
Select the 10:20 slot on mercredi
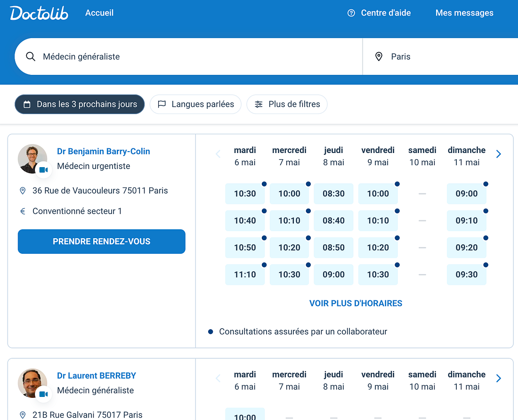pyautogui.click(x=290, y=248)
